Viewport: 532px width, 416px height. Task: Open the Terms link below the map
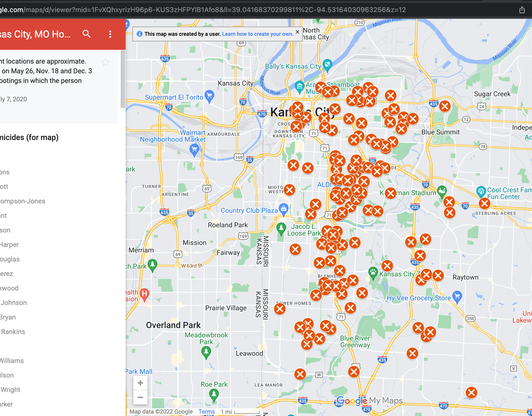[x=206, y=412]
